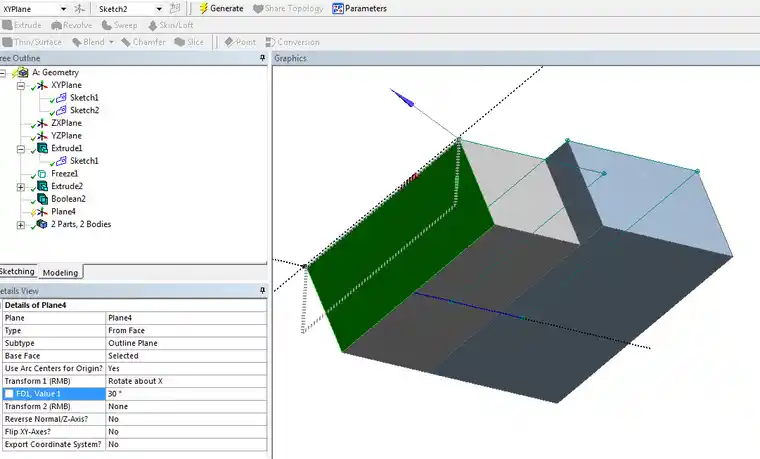Click the 30° rotation value field
Viewport: 760px width, 459px height.
(x=186, y=394)
